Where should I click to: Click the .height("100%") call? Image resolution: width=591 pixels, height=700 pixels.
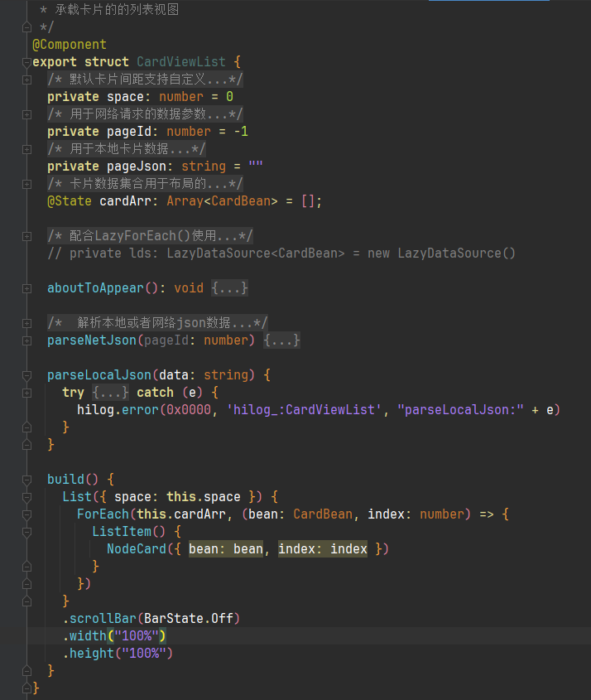[118, 654]
